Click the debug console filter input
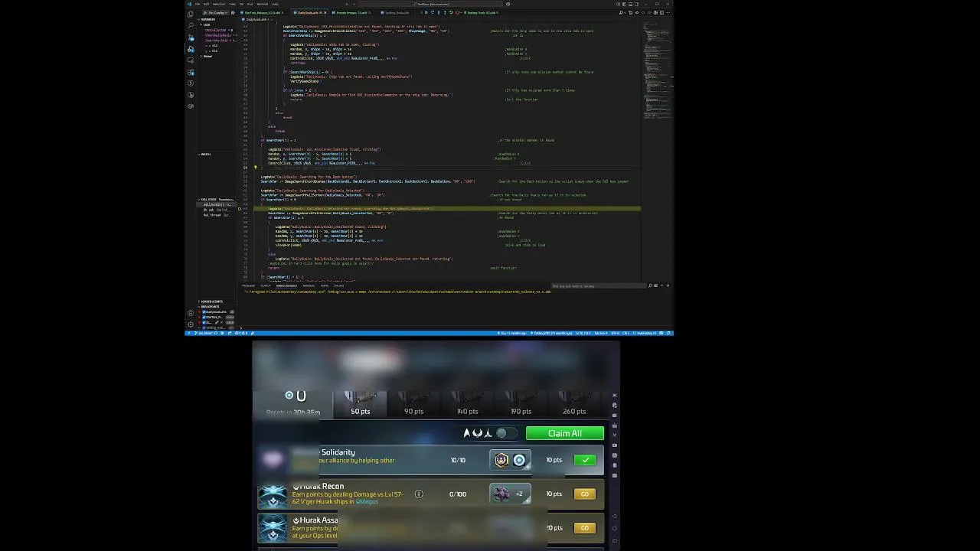 599,285
